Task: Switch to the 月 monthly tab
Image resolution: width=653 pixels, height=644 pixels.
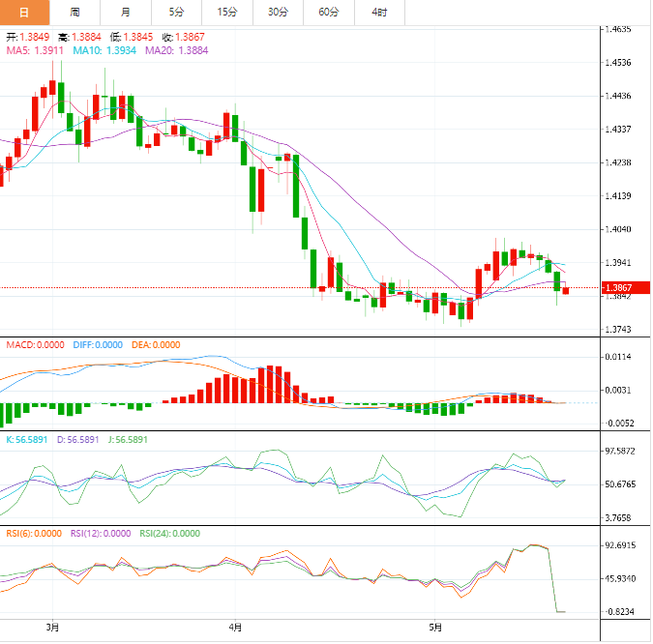Action: coord(126,13)
